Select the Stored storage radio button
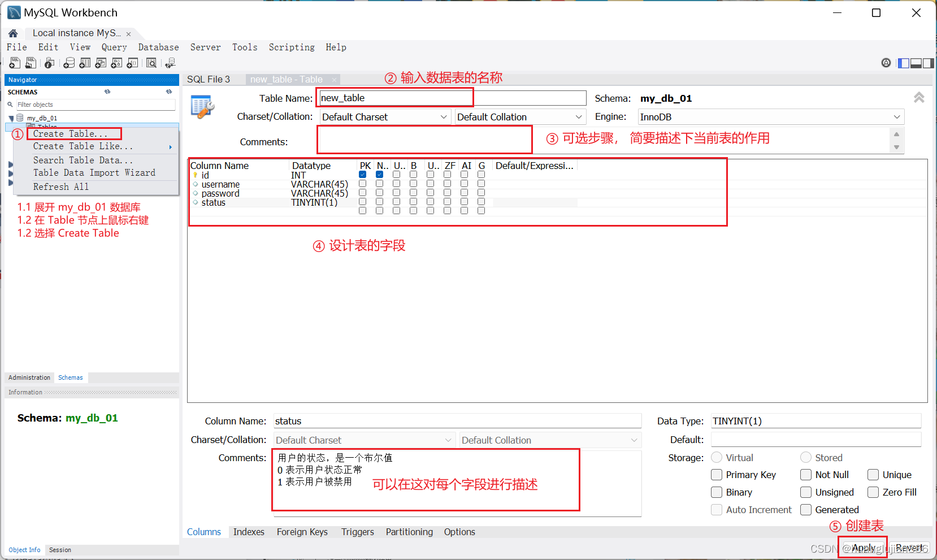 coord(806,457)
